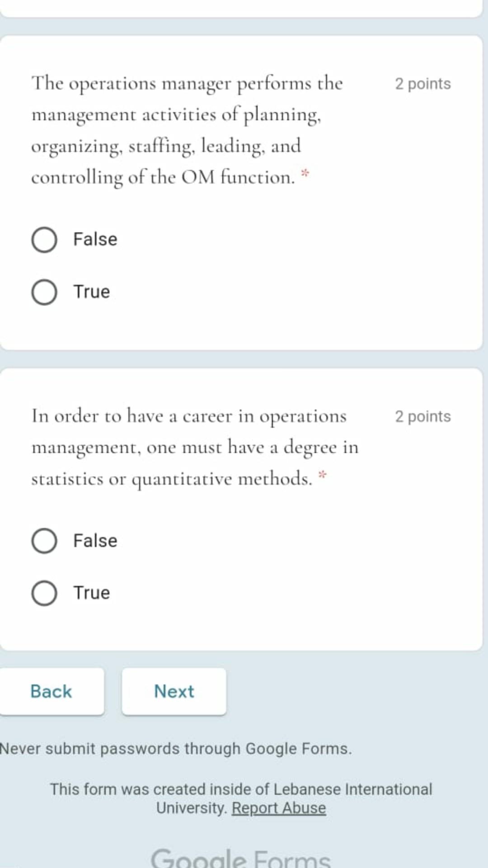The width and height of the screenshot is (488, 868).
Task: Click the 2 points label on first question
Action: pyautogui.click(x=423, y=84)
